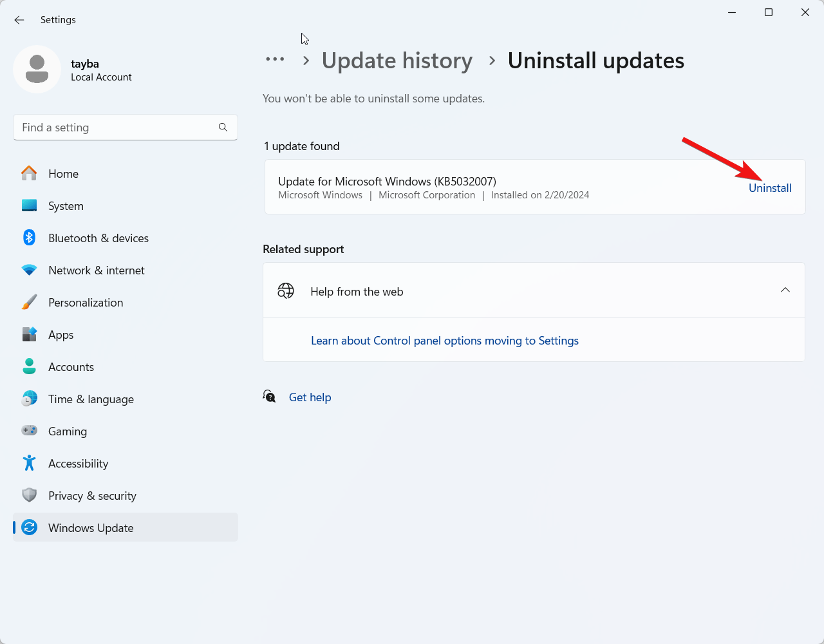Viewport: 824px width, 644px height.
Task: Click the Personalization paintbrush icon
Action: pyautogui.click(x=29, y=302)
